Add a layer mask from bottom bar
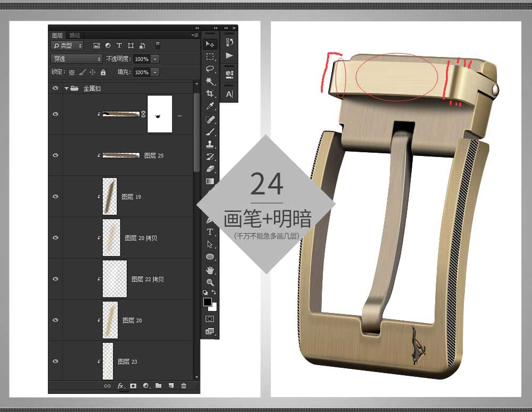Viewport: 532px width, 412px height. pyautogui.click(x=133, y=386)
